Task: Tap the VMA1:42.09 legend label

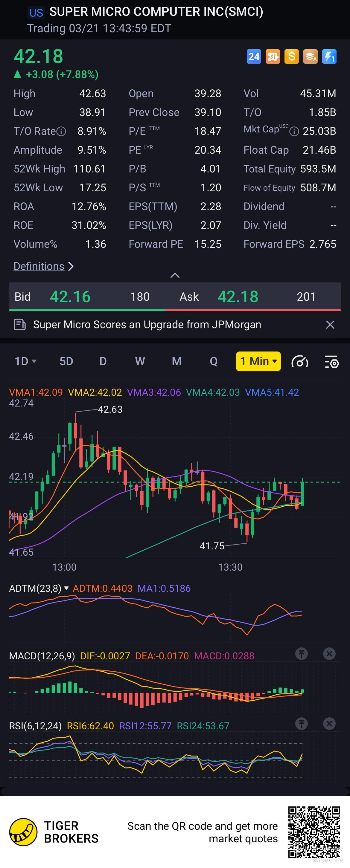Action: point(36,392)
